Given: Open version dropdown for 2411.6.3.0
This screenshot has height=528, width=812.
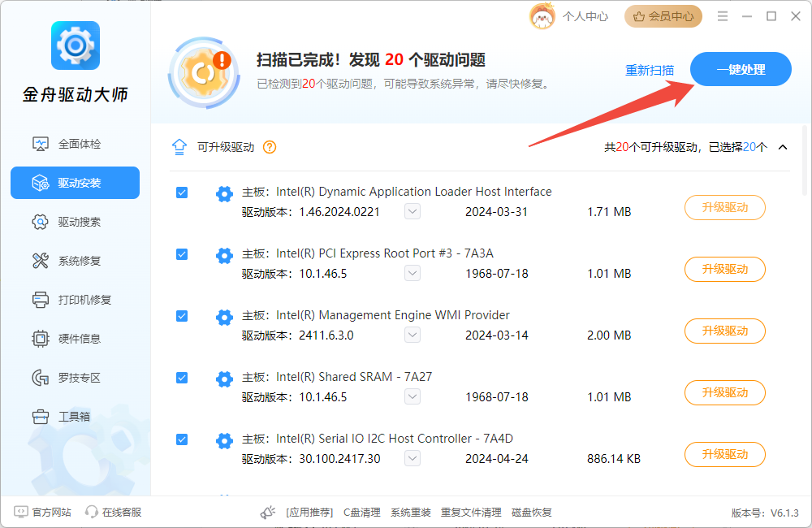Looking at the screenshot, I should point(412,335).
